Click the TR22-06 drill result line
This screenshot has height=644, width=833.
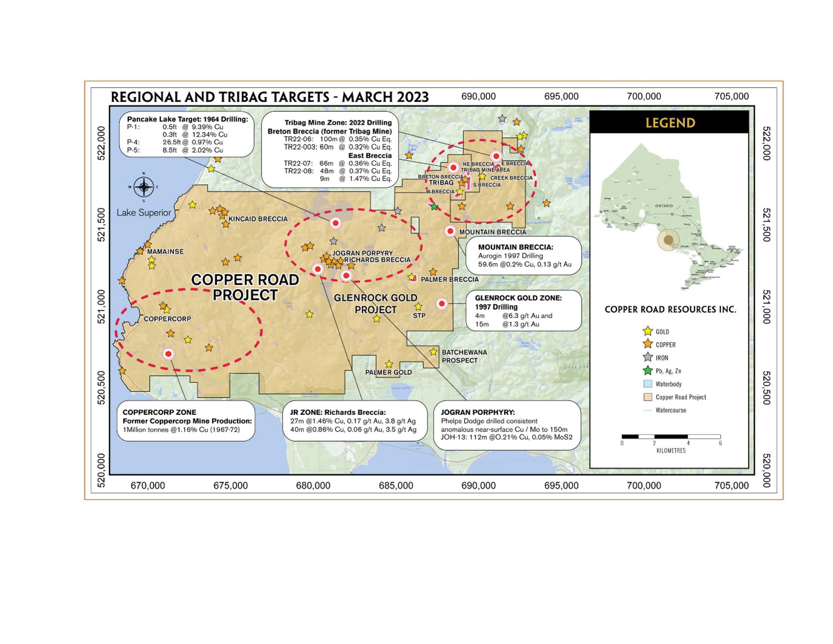(x=337, y=139)
